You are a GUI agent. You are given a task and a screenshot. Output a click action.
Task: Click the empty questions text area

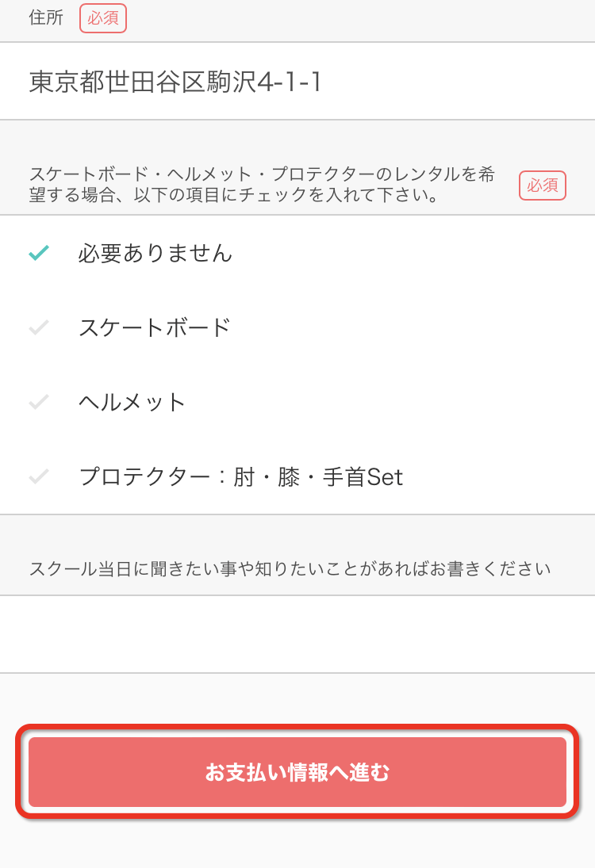pyautogui.click(x=297, y=634)
